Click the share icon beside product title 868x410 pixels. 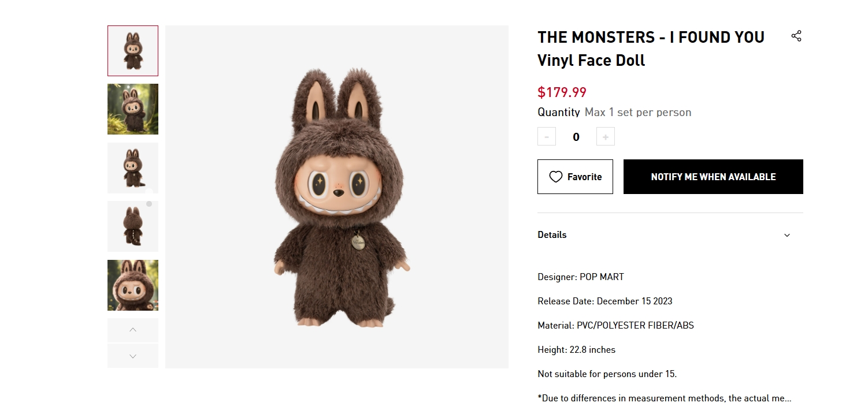[796, 36]
